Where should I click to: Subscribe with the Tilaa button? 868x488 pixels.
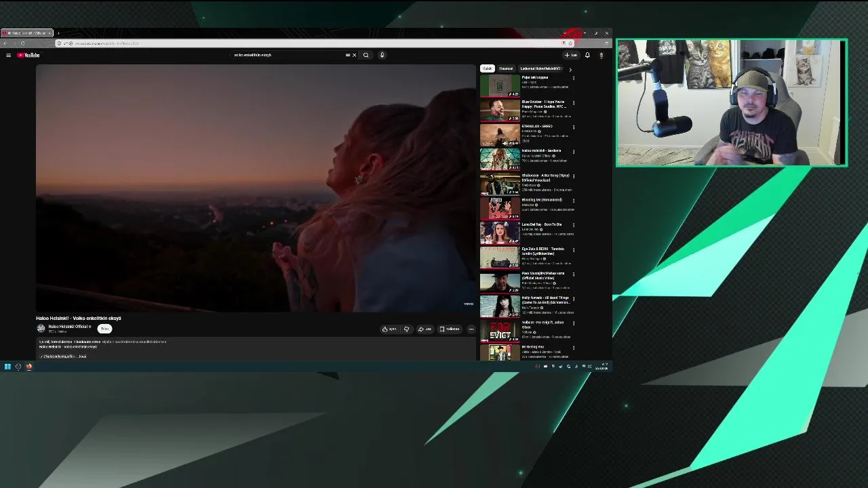point(104,329)
